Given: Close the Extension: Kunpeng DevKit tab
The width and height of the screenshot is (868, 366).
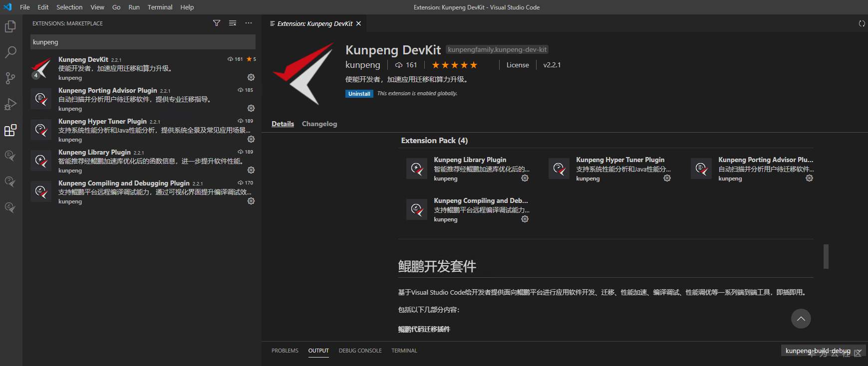Looking at the screenshot, I should (x=358, y=23).
